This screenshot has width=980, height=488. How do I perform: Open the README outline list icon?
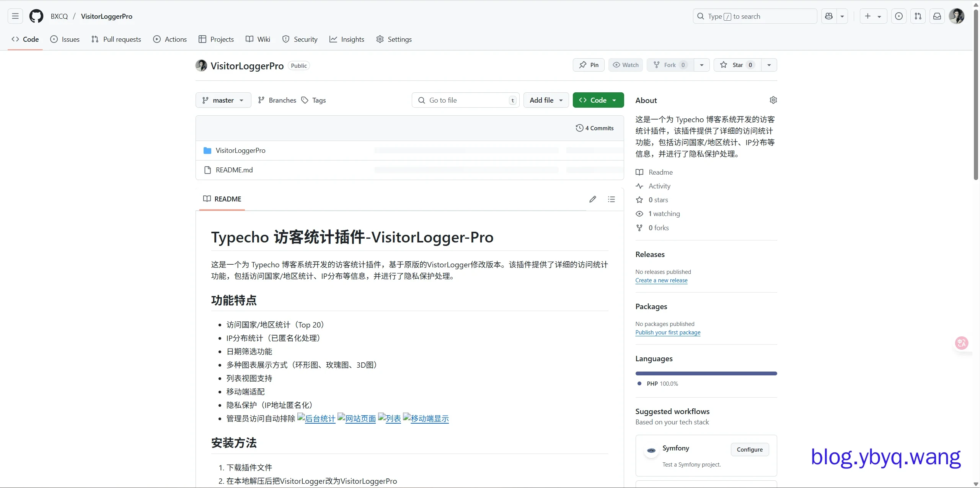[x=611, y=199]
